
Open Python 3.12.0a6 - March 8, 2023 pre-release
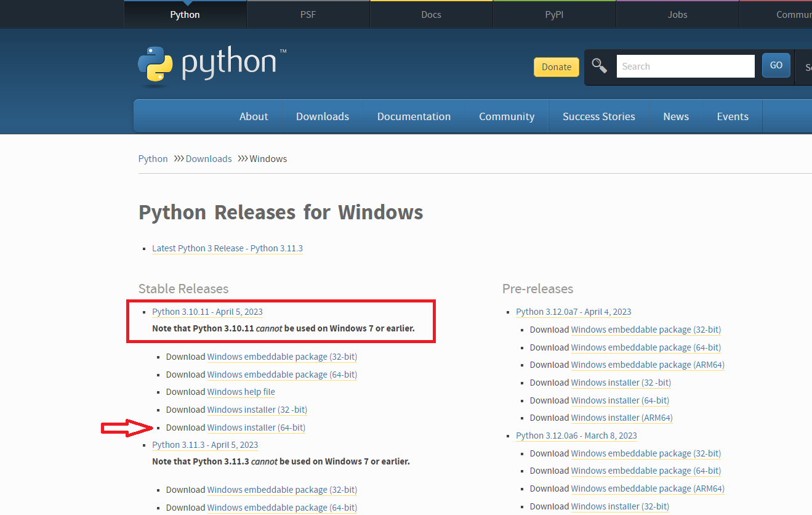click(576, 436)
